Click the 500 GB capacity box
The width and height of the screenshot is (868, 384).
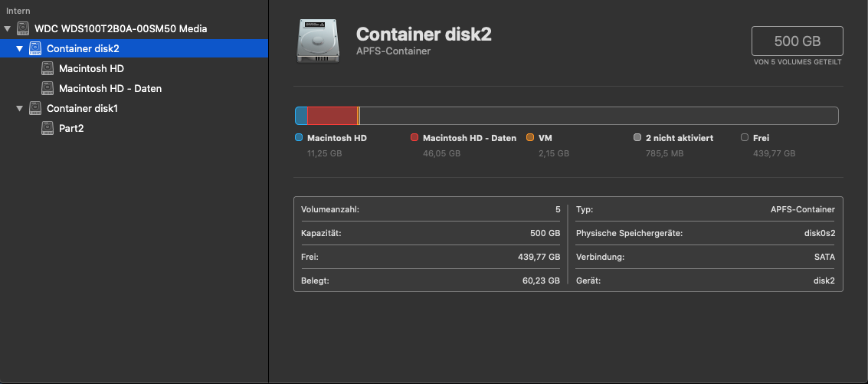pos(798,41)
